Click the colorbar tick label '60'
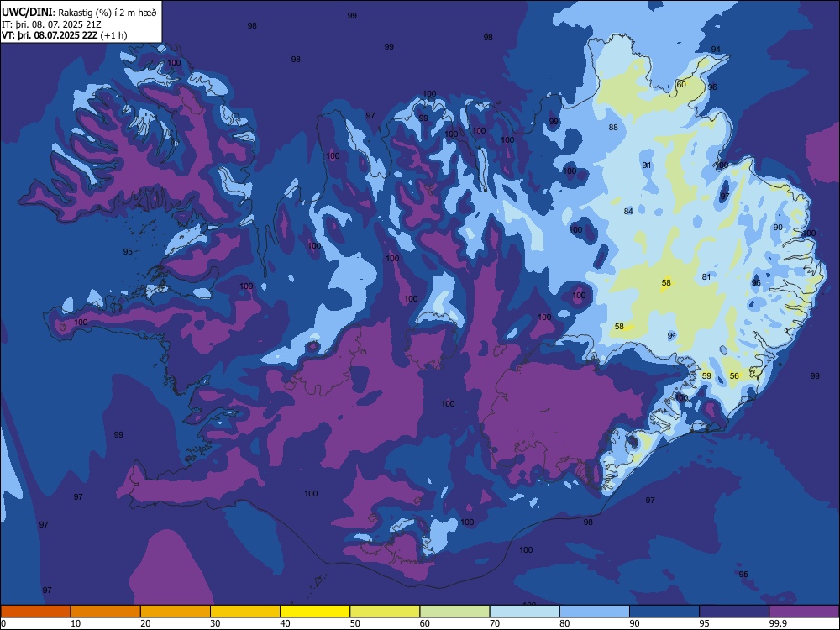Viewport: 840px width, 630px height. [425, 623]
